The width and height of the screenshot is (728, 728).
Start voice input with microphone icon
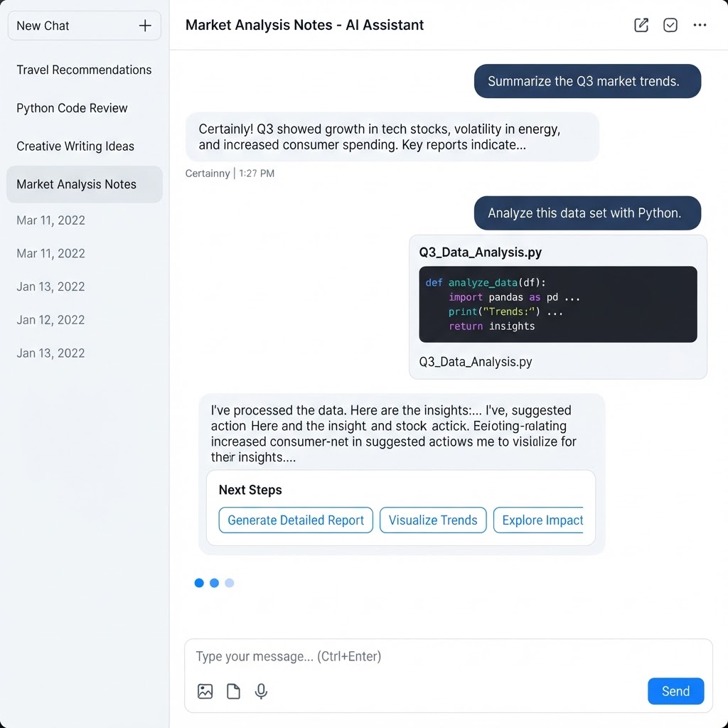[262, 691]
